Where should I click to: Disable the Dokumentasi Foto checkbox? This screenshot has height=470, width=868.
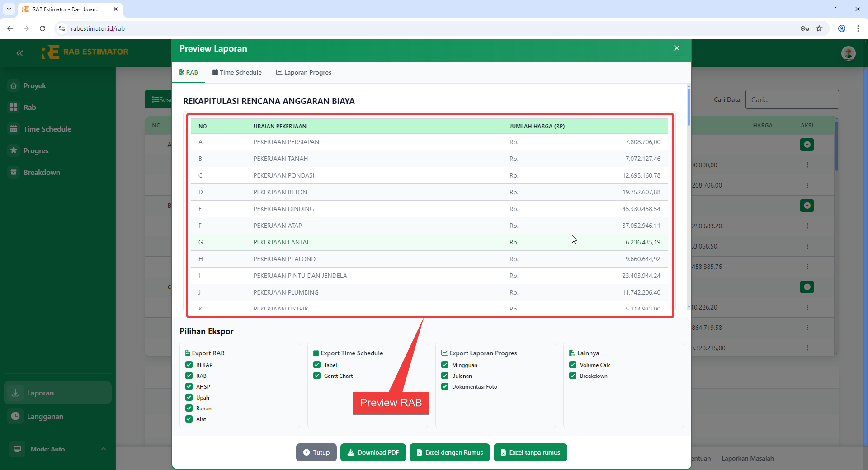(445, 387)
